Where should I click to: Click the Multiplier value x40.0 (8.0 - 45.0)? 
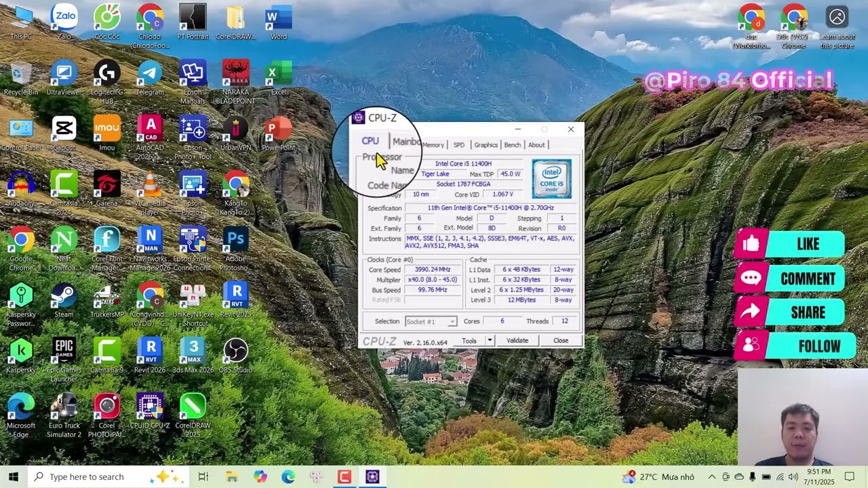point(432,280)
